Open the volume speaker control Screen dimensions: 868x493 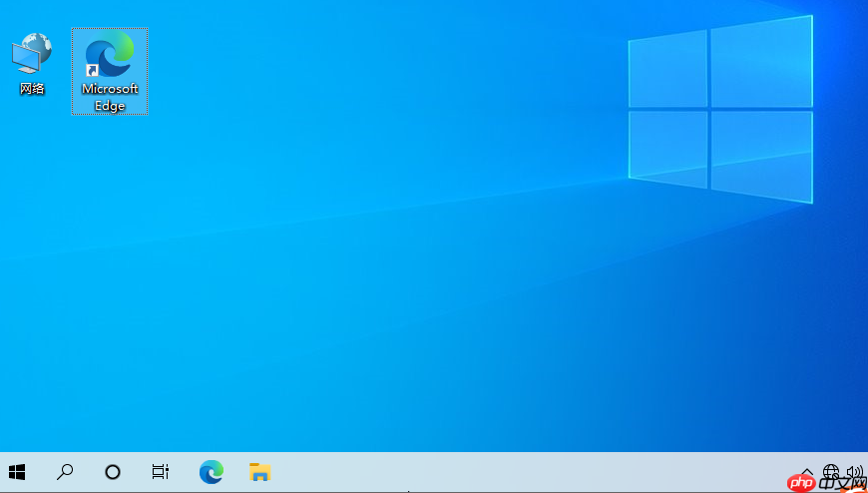point(855,472)
